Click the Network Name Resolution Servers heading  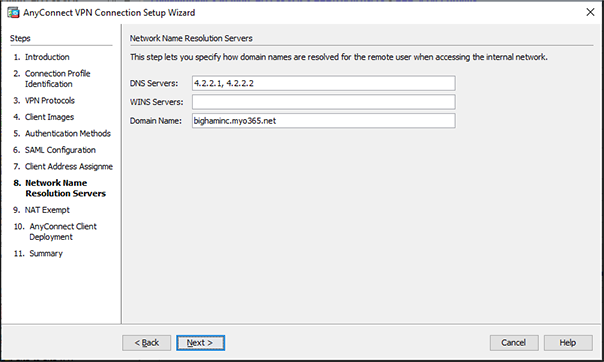(x=191, y=39)
